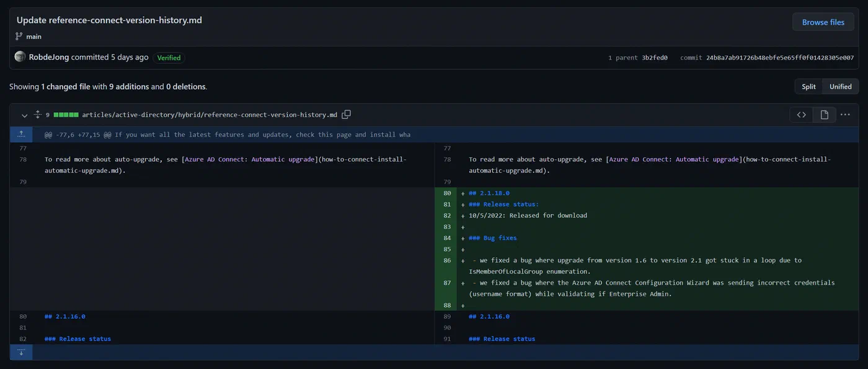The width and height of the screenshot is (868, 369).
Task: Open the reference-connect-version-history.md file path link
Action: pyautogui.click(x=210, y=115)
